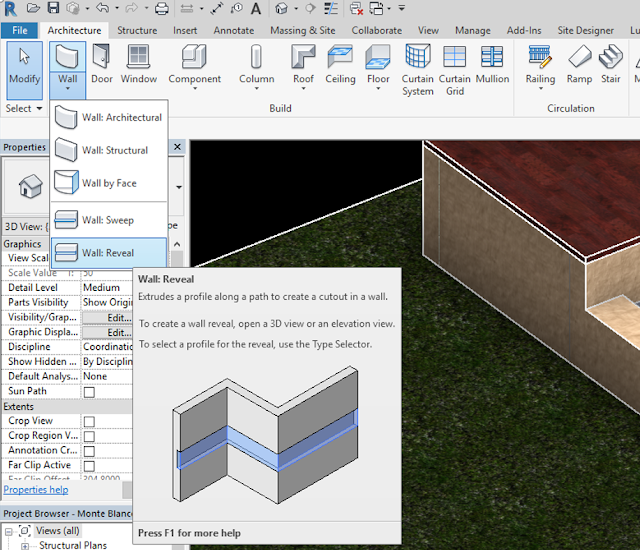Viewport: 640px width, 550px height.
Task: Open the type selector dropdown arrow in Properties
Action: coord(178,187)
